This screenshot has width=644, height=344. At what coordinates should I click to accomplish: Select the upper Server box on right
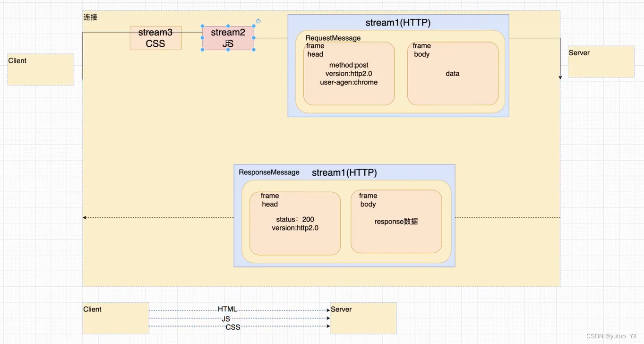[x=601, y=61]
